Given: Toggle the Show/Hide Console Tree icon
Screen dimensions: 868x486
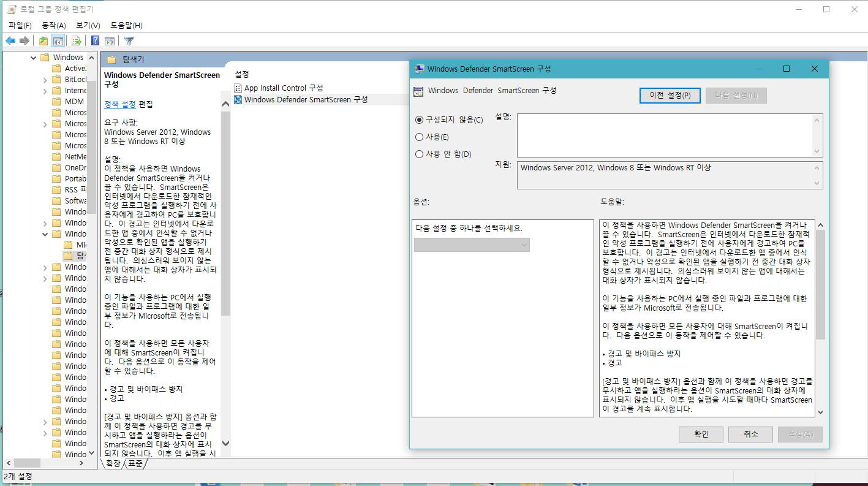Looking at the screenshot, I should point(58,41).
